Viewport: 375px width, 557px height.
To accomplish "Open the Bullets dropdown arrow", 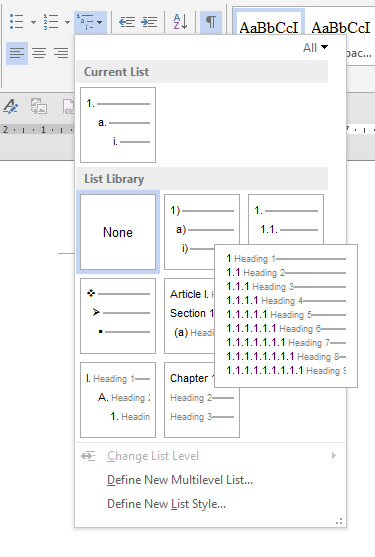I will pyautogui.click(x=33, y=22).
